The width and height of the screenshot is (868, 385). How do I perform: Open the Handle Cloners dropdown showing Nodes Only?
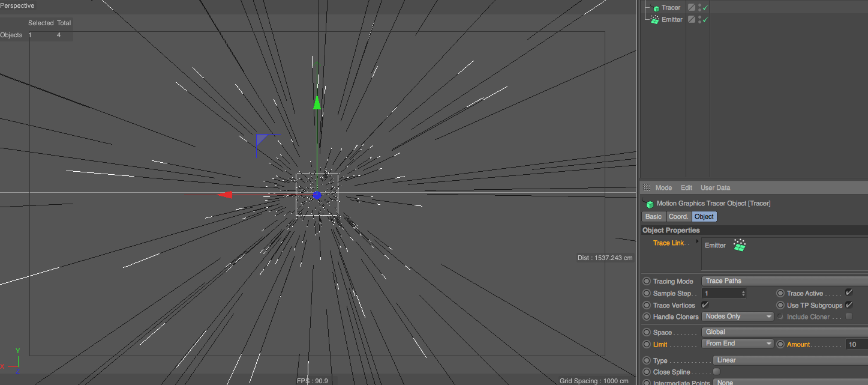tap(737, 317)
